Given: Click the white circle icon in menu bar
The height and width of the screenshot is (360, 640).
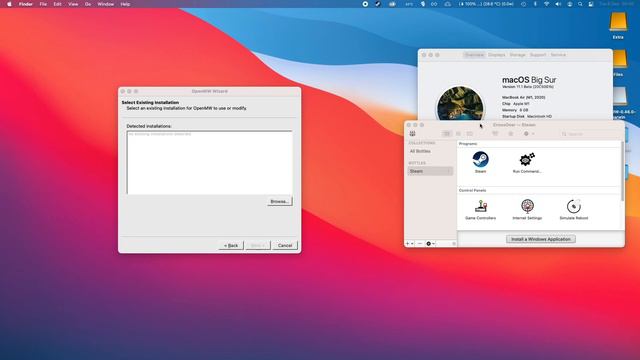Looking at the screenshot, I should pyautogui.click(x=365, y=4).
